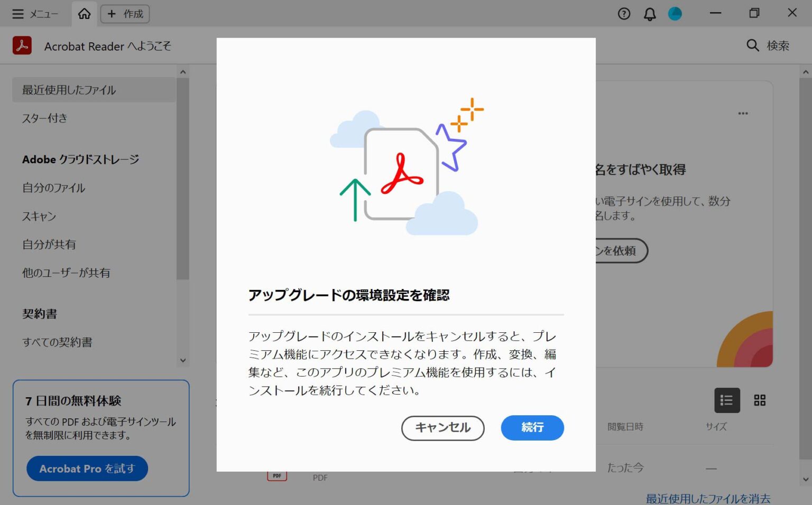Switch to grid view
812x505 pixels.
[760, 400]
